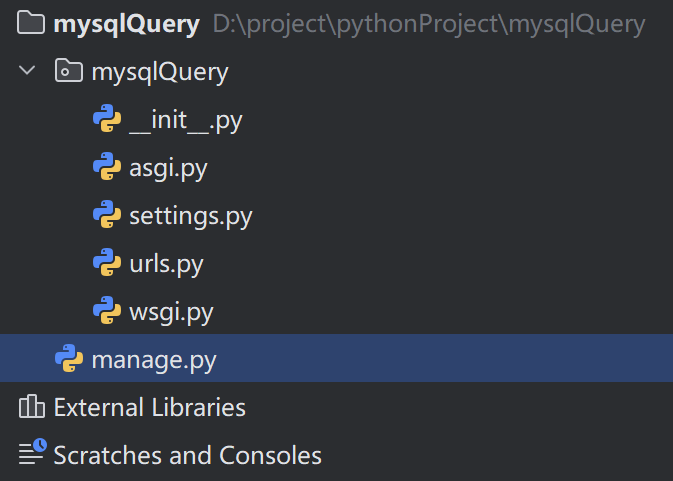Viewport: 673px width, 481px height.
Task: Click the Python icon beside wsgi.py
Action: (x=107, y=312)
